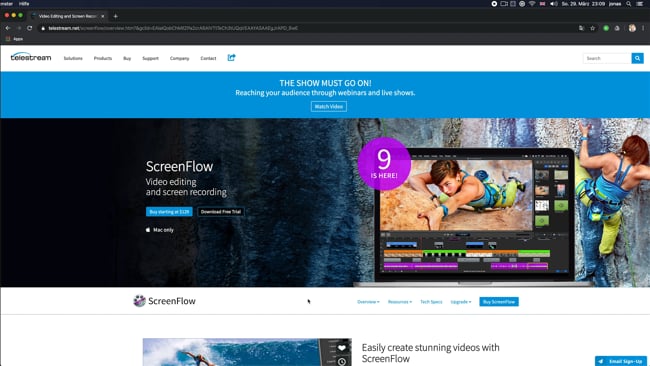Click the share icon beside Contact

[x=231, y=58]
